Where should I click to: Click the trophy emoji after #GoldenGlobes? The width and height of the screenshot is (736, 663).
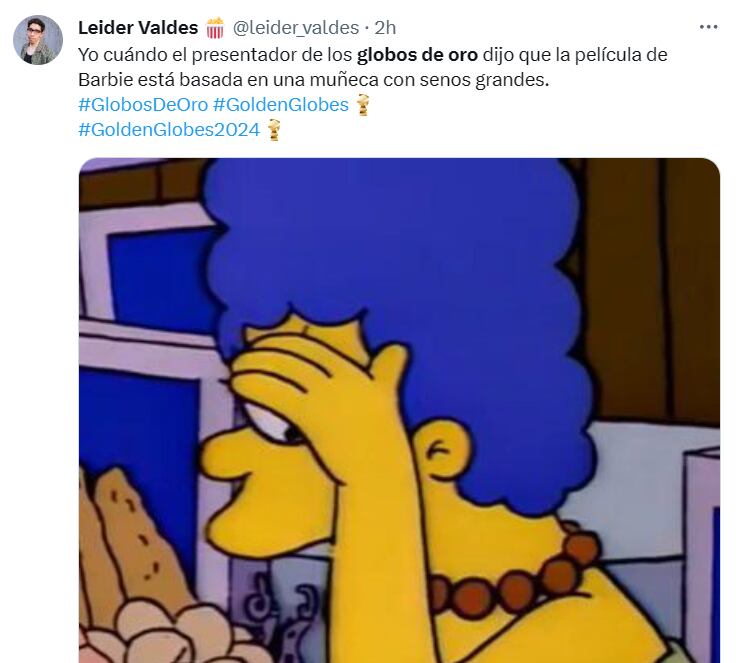[x=363, y=104]
